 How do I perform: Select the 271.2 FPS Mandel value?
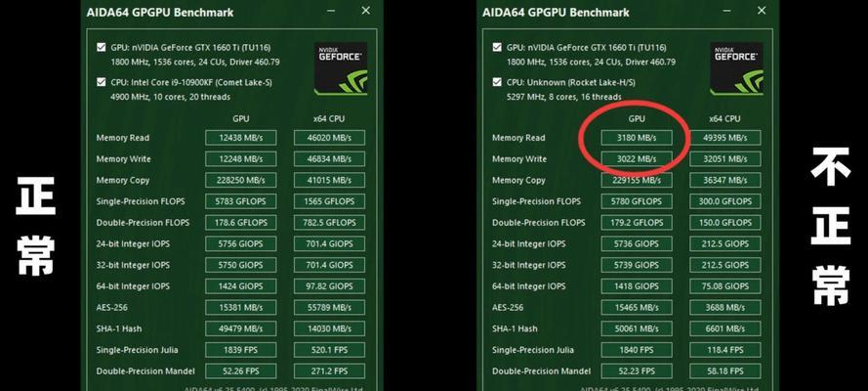[329, 371]
